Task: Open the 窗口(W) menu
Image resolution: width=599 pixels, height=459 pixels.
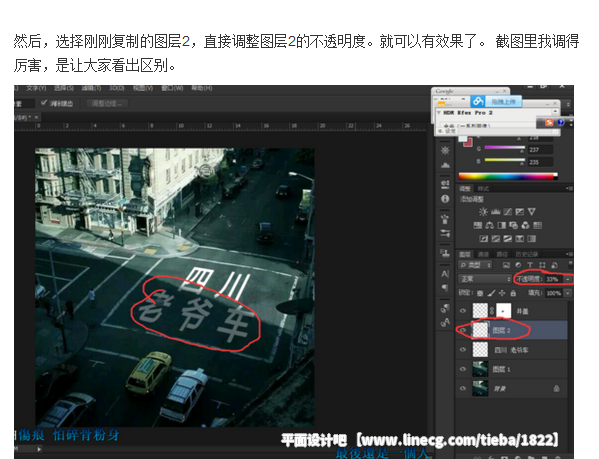Action: point(172,88)
